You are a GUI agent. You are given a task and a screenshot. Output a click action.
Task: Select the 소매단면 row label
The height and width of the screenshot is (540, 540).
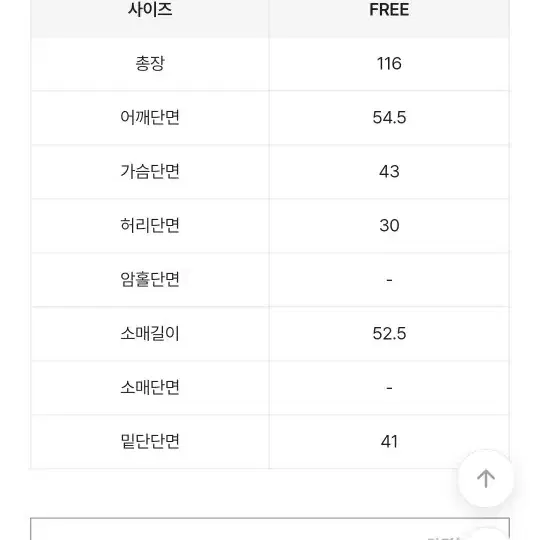[150, 387]
